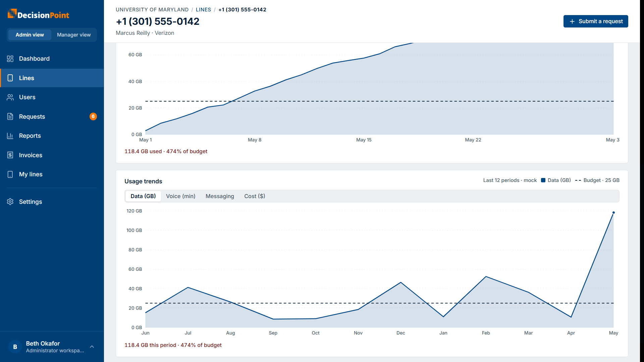The image size is (644, 362).
Task: Go to the Users section
Action: click(52, 97)
